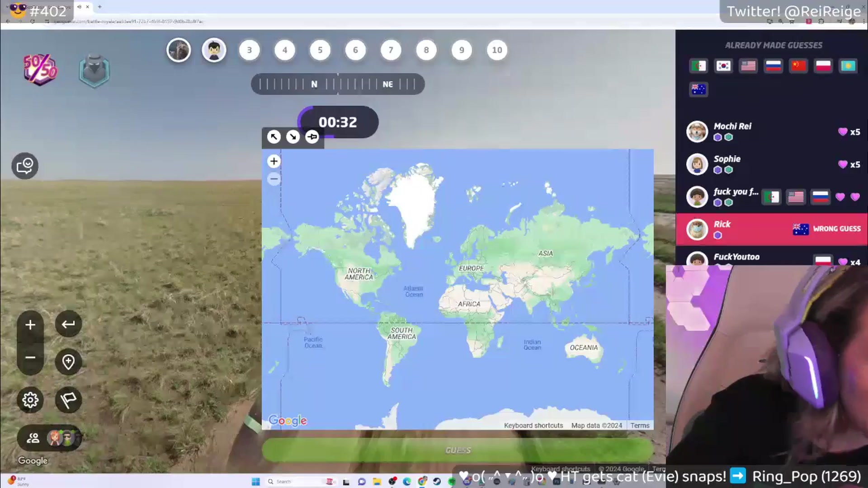The width and height of the screenshot is (868, 488).
Task: Click the Algeria flag in already-made guesses
Action: (698, 66)
